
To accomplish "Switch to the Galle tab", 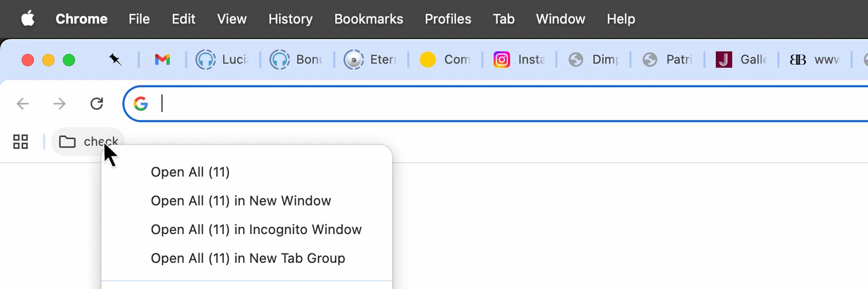I will [741, 60].
